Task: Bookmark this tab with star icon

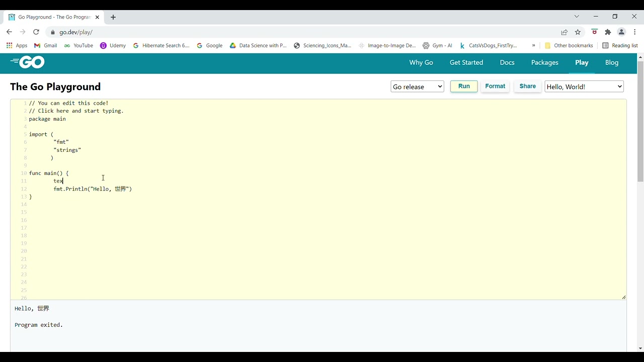Action: pos(578,32)
